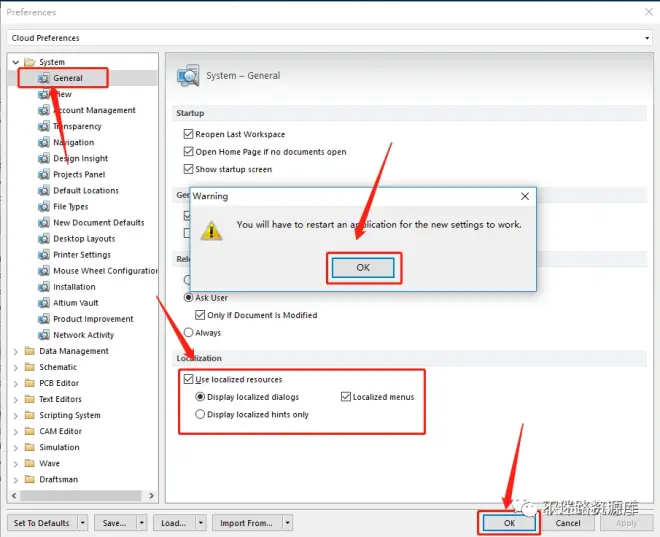Select the Always radio option
The width and height of the screenshot is (660, 537).
tap(189, 333)
